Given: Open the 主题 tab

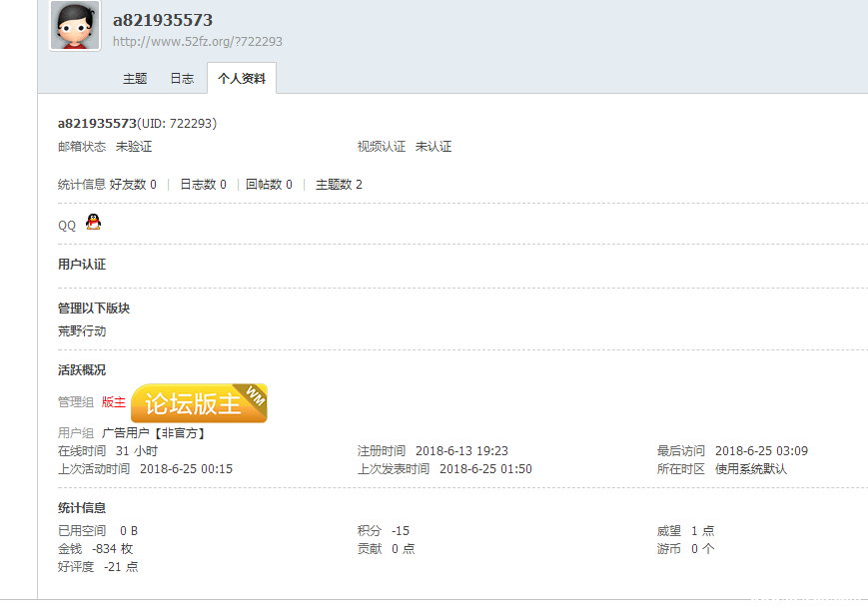Looking at the screenshot, I should click(135, 78).
